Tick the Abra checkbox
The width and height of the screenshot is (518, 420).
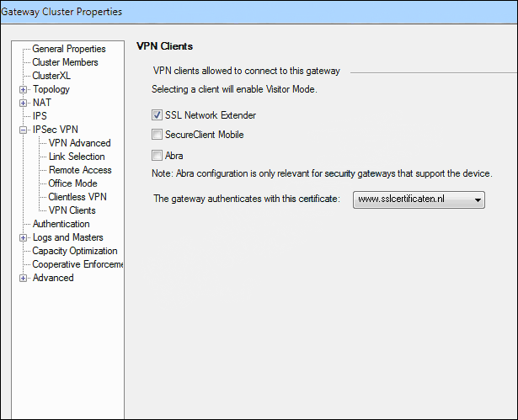(x=157, y=155)
